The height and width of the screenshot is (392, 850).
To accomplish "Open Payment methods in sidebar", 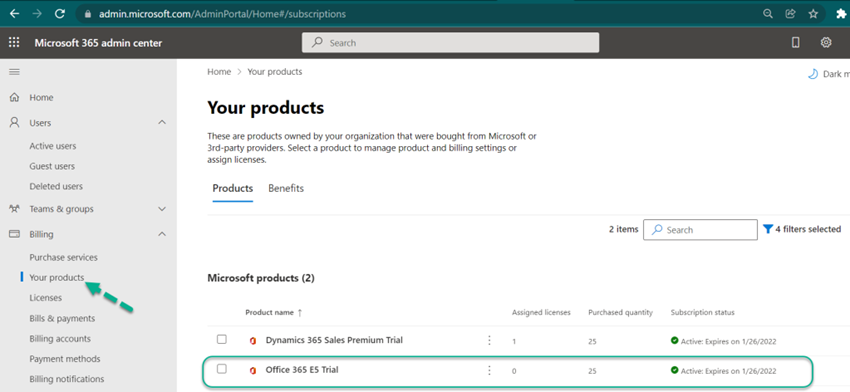I will click(x=65, y=359).
